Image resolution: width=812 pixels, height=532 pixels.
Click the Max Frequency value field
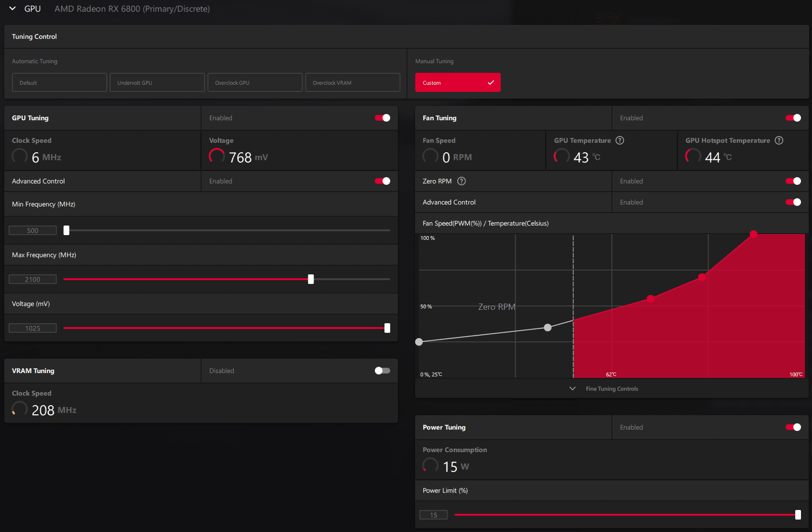tap(33, 279)
